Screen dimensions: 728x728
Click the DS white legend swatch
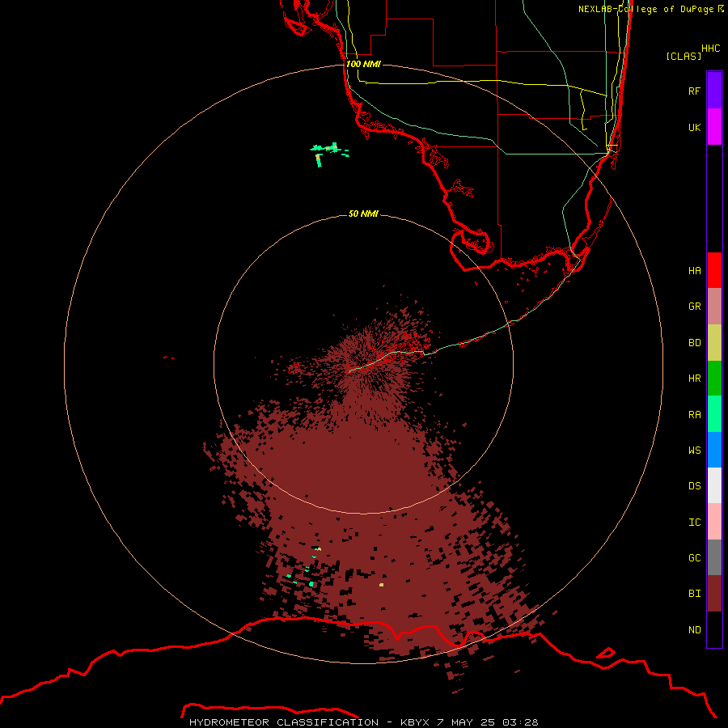(714, 485)
